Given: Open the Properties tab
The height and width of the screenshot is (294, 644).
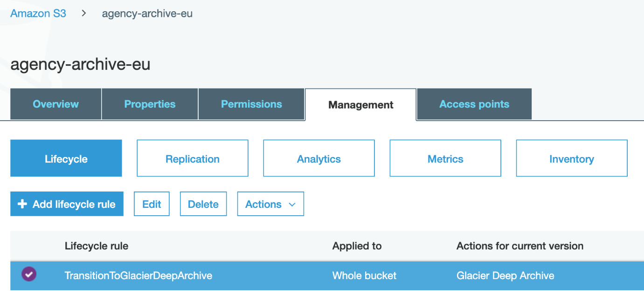Looking at the screenshot, I should 149,104.
